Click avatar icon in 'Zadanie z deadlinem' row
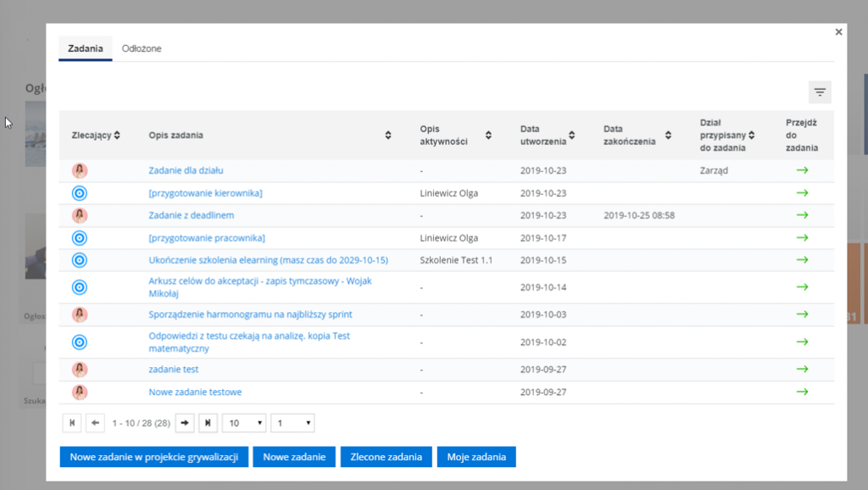Screen dimensions: 868x490 point(80,215)
